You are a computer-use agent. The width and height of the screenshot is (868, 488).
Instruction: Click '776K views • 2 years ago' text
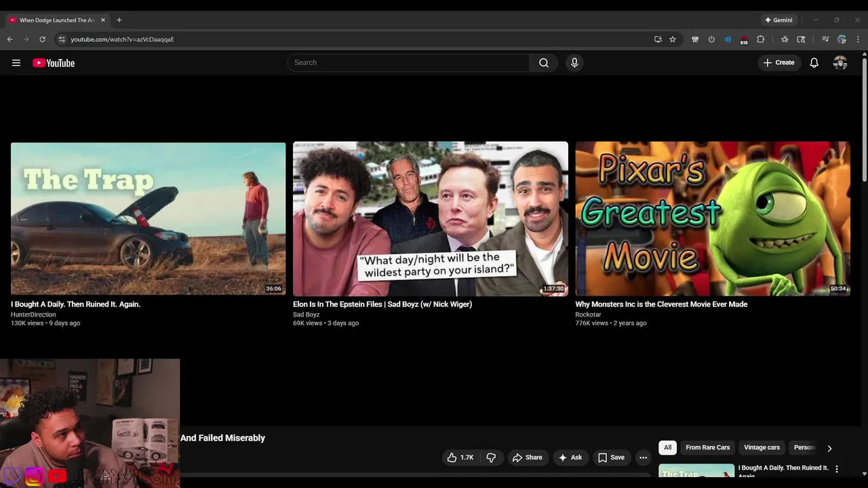(x=611, y=323)
